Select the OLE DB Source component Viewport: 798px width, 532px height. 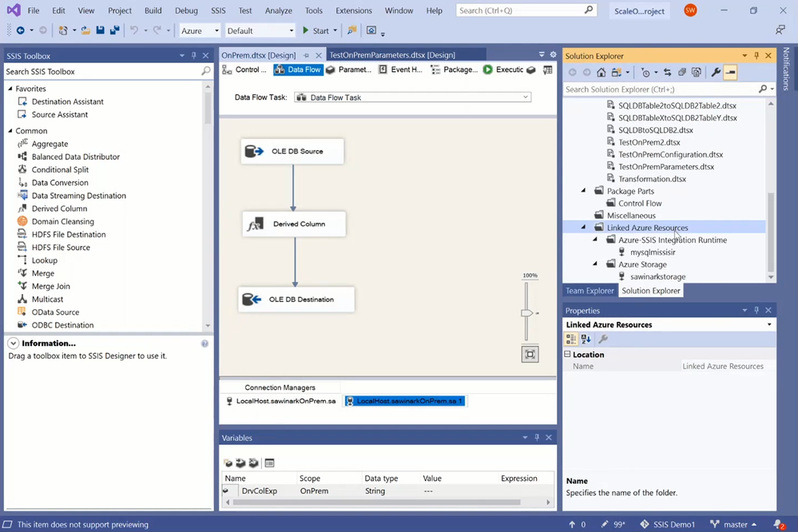pos(292,151)
